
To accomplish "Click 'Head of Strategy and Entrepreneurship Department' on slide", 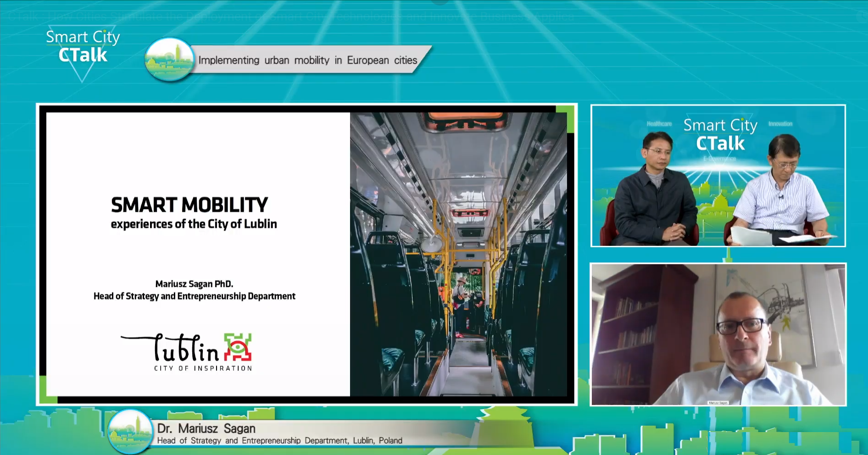I will pos(194,296).
